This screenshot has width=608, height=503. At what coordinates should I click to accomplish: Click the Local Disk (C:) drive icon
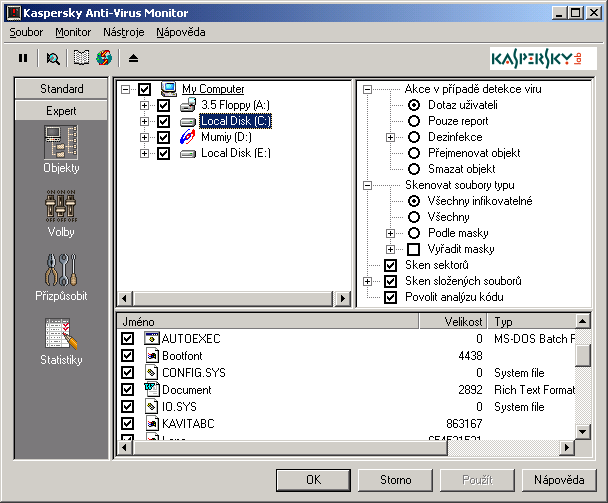point(188,122)
